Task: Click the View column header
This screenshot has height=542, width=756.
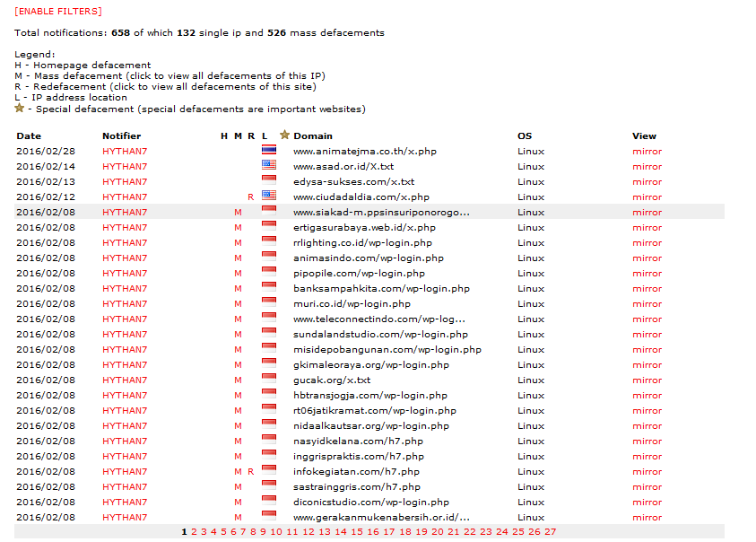Action: (x=644, y=135)
